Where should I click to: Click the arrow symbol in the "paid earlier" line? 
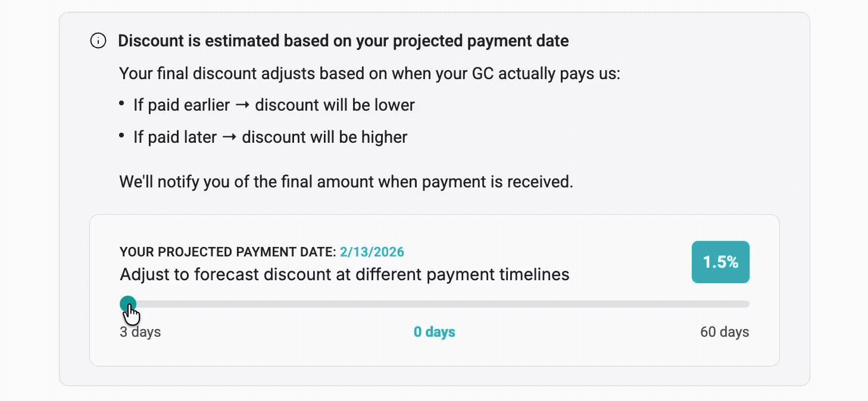tap(242, 105)
